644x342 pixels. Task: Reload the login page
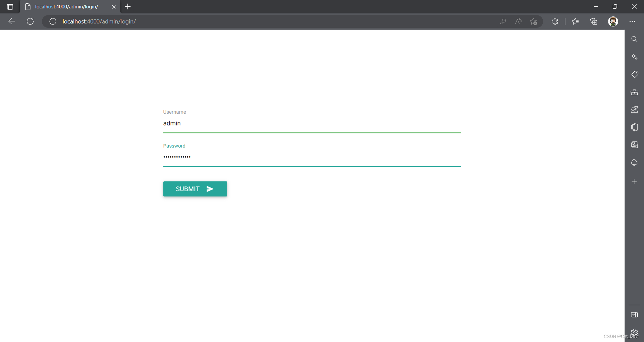[x=30, y=21]
